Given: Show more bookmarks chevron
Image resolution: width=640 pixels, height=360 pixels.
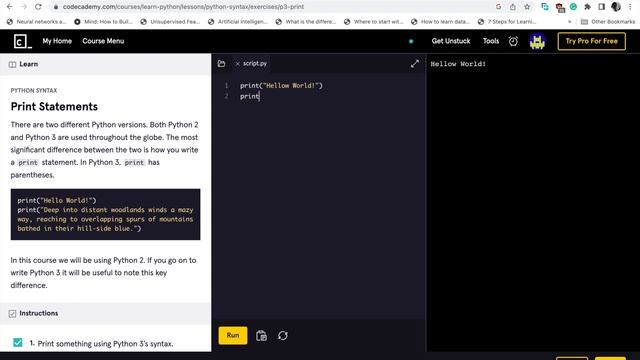Looking at the screenshot, I should 570,22.
